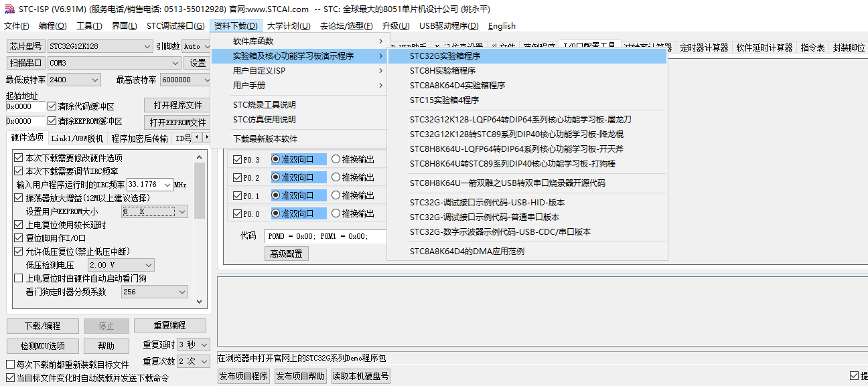
Task: Expand the 软件库函数 submenu
Action: [x=299, y=41]
